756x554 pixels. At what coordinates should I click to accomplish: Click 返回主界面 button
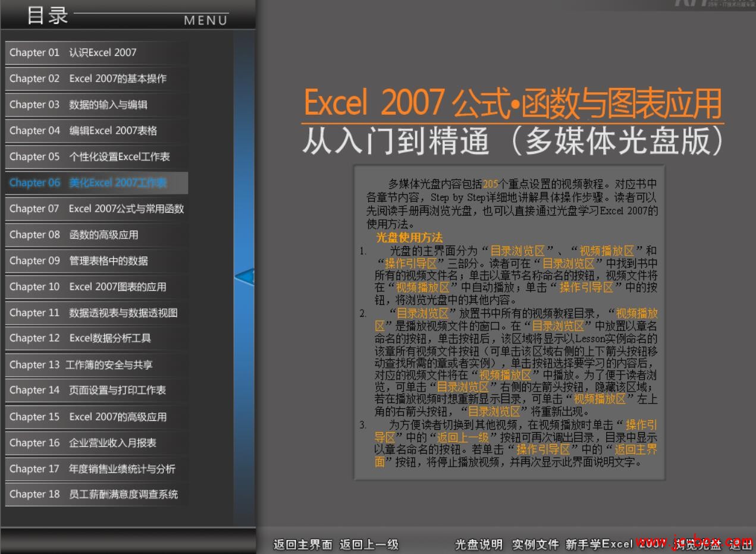coord(303,544)
